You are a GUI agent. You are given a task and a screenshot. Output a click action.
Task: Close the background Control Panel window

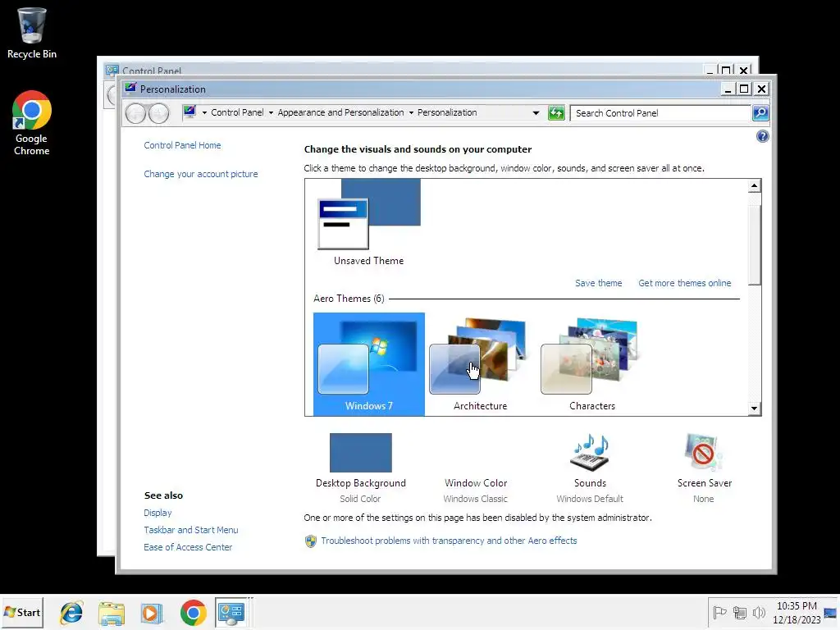(743, 71)
